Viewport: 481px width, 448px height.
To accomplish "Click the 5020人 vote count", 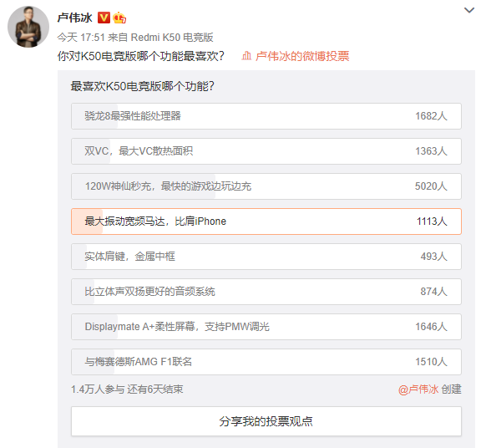I will coord(431,186).
